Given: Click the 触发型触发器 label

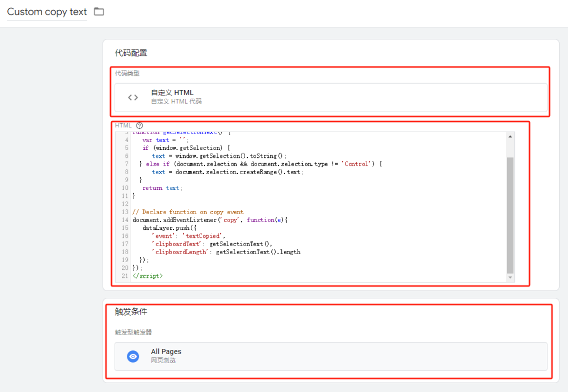Looking at the screenshot, I should click(133, 332).
